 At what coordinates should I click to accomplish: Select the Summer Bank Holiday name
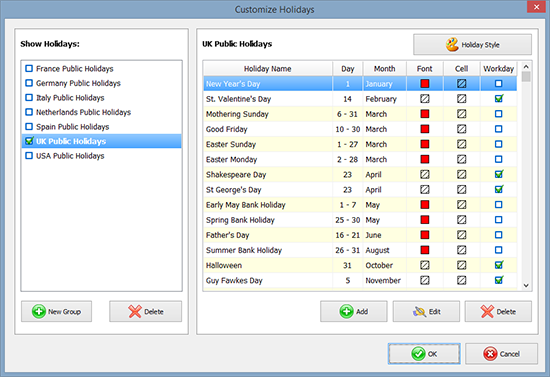(x=244, y=250)
